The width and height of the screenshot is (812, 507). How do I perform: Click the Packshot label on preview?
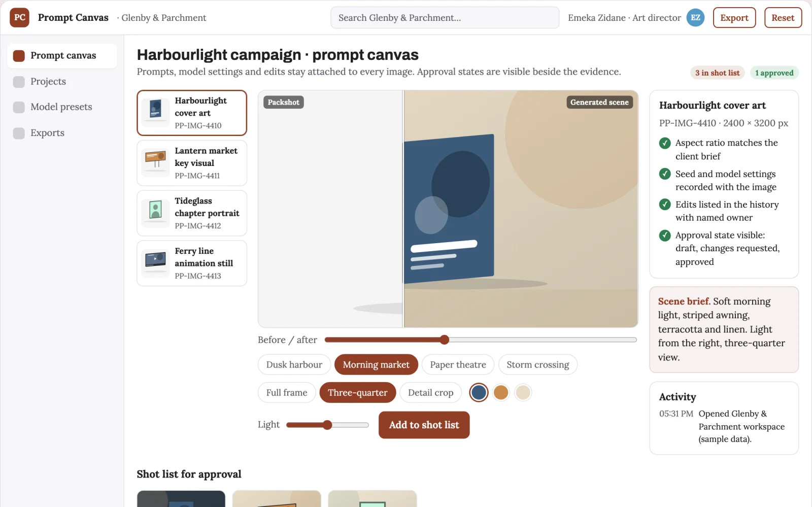click(x=283, y=102)
